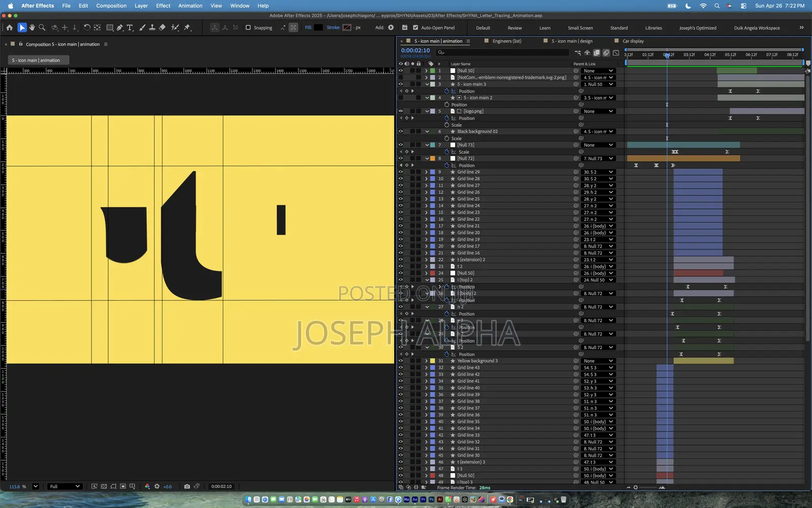
Task: Open viewer resolution Full dropdown
Action: tap(64, 486)
